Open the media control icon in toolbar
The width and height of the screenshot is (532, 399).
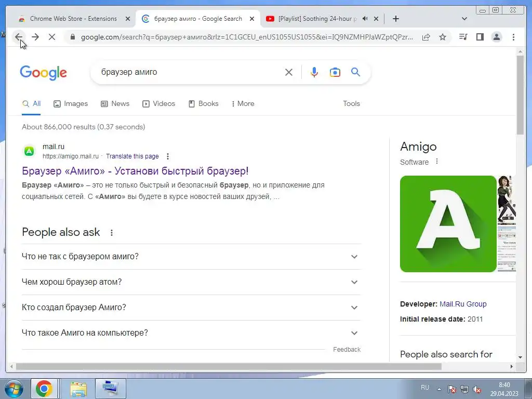463,37
